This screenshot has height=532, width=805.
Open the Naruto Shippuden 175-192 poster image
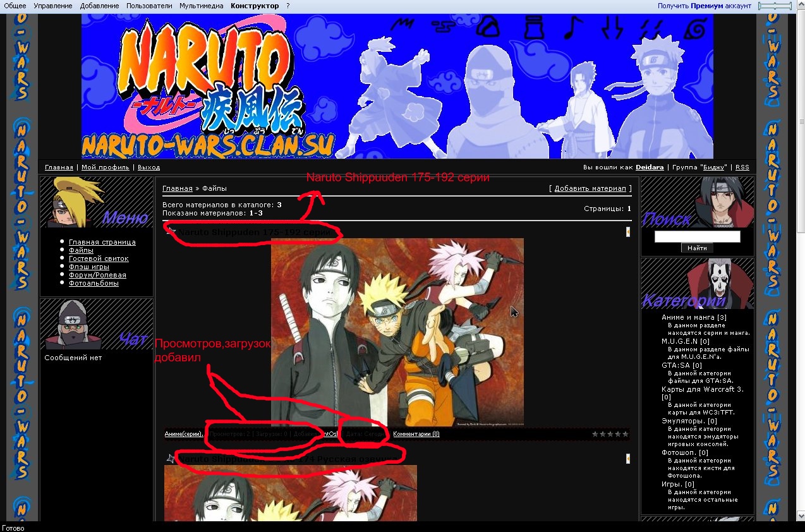click(x=397, y=332)
